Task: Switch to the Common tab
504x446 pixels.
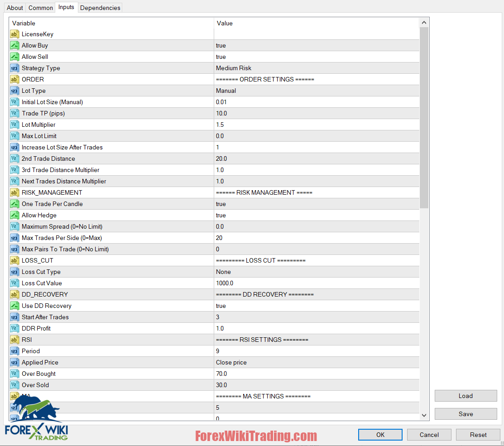Action: click(40, 8)
